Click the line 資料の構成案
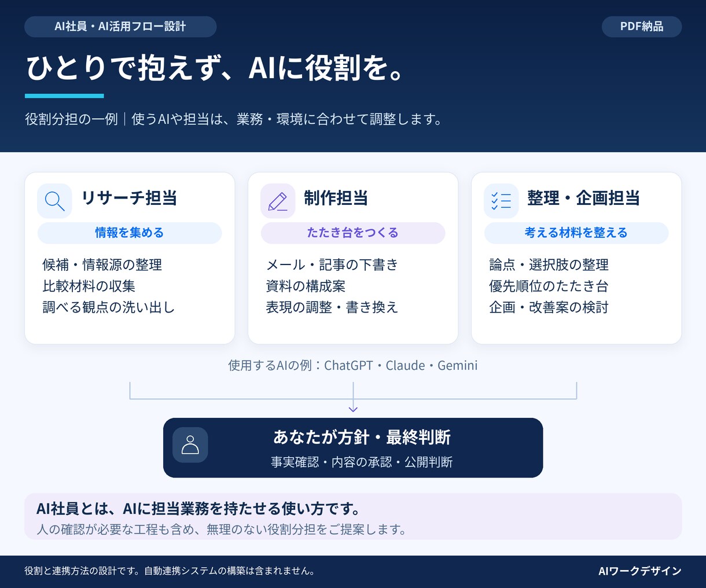This screenshot has width=706, height=588. coord(306,286)
